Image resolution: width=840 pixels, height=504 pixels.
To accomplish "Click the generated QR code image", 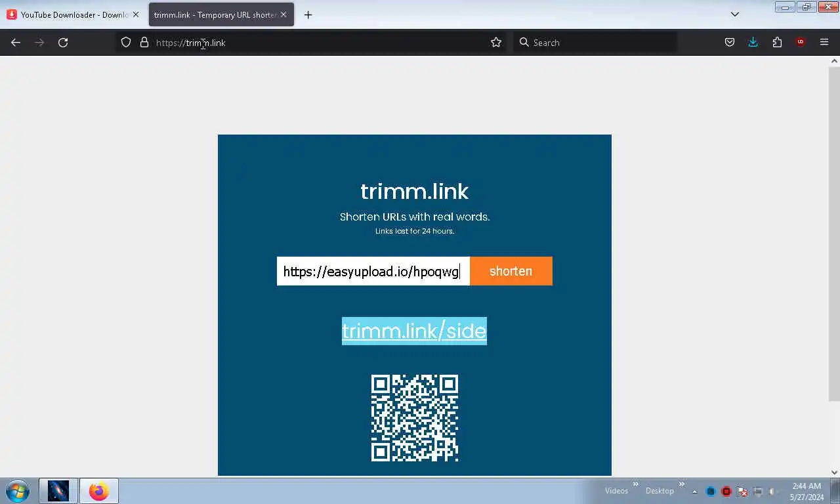I will point(415,418).
